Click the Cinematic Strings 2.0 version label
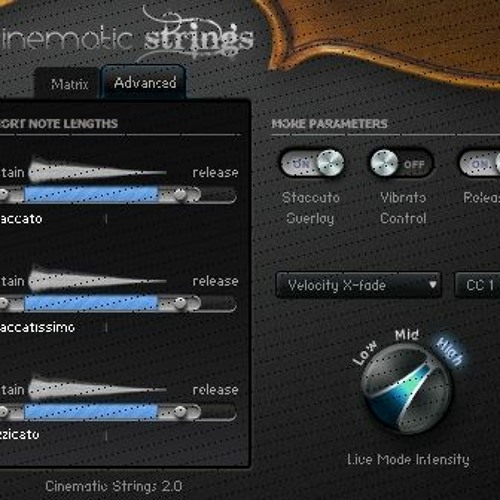The width and height of the screenshot is (500, 500). (x=114, y=486)
